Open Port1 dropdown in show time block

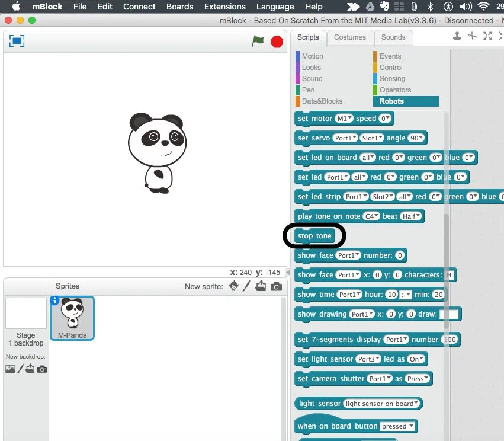tap(349, 295)
